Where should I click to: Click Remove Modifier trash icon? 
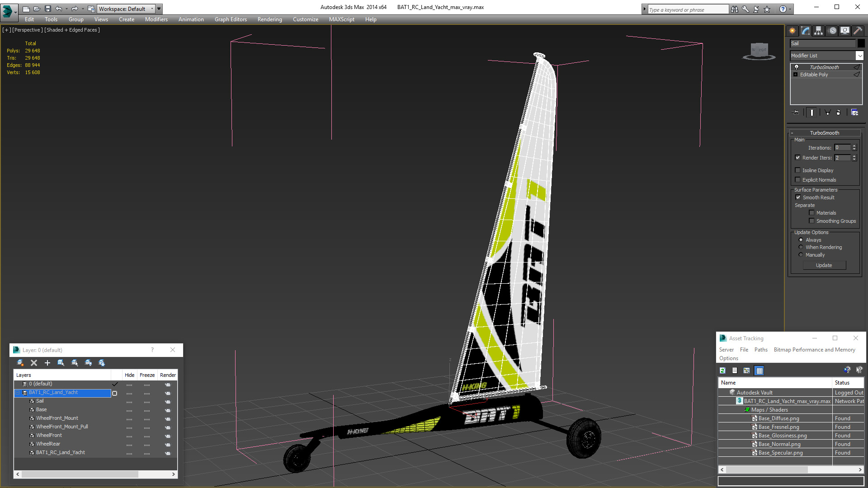[839, 113]
